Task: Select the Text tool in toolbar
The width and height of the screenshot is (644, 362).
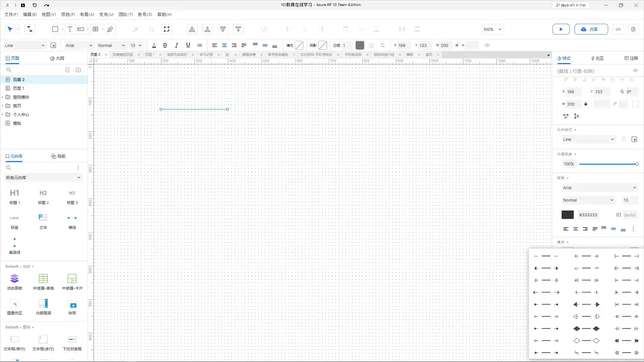Action: [x=70, y=29]
